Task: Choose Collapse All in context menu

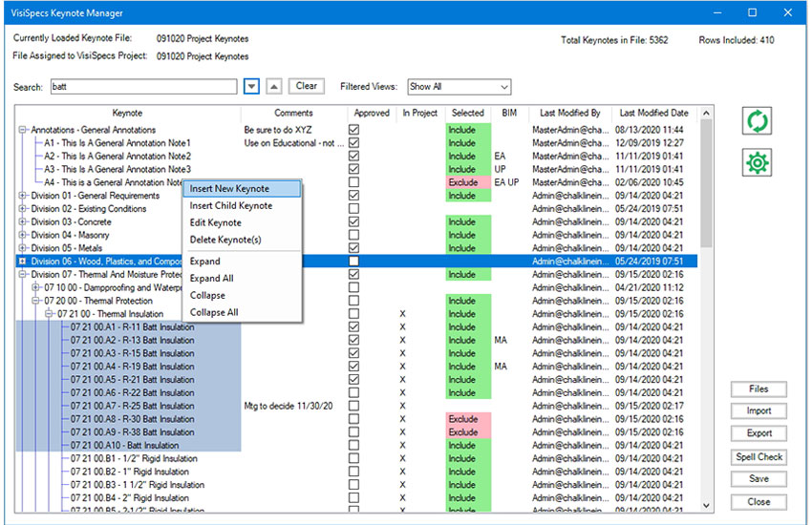Action: [x=242, y=312]
